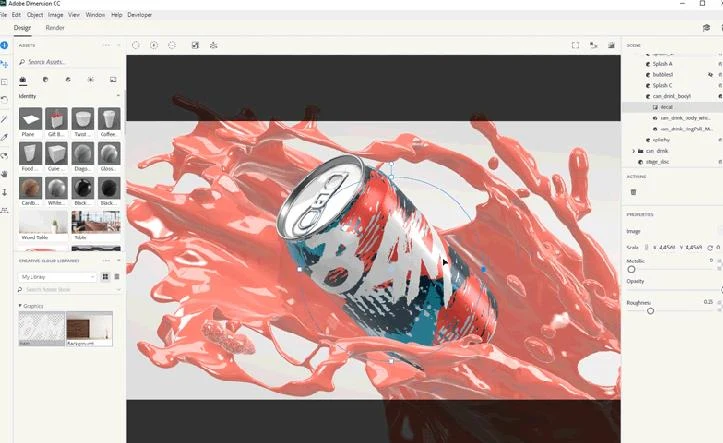
Task: Toggle visibility of the bubbles1 layer
Action: [x=711, y=75]
